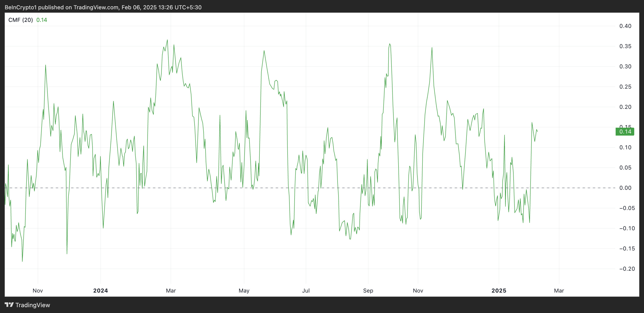Click the Sep time axis label
This screenshot has width=644, height=313.
(x=368, y=290)
